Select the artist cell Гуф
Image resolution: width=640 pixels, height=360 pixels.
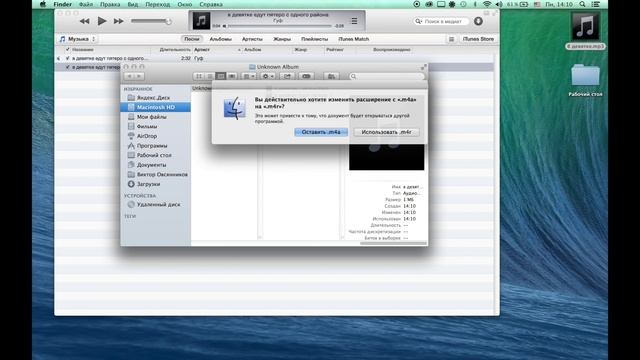pos(198,58)
